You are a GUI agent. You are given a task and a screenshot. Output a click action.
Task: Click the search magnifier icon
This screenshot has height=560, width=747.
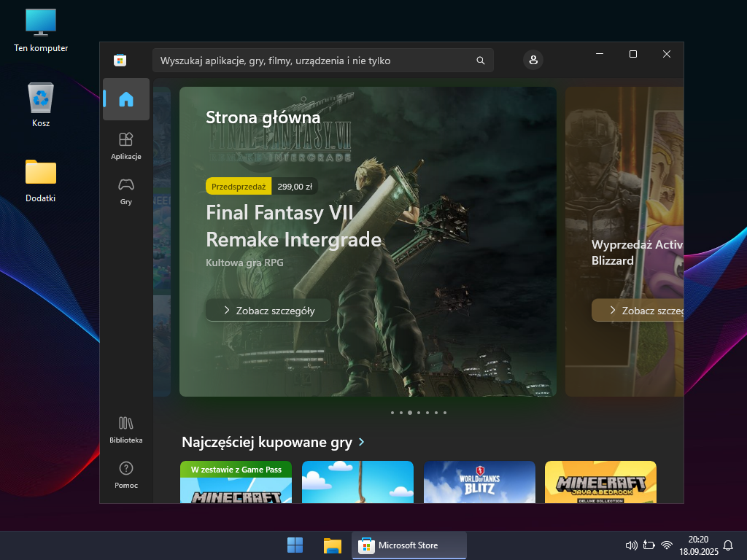(x=480, y=61)
